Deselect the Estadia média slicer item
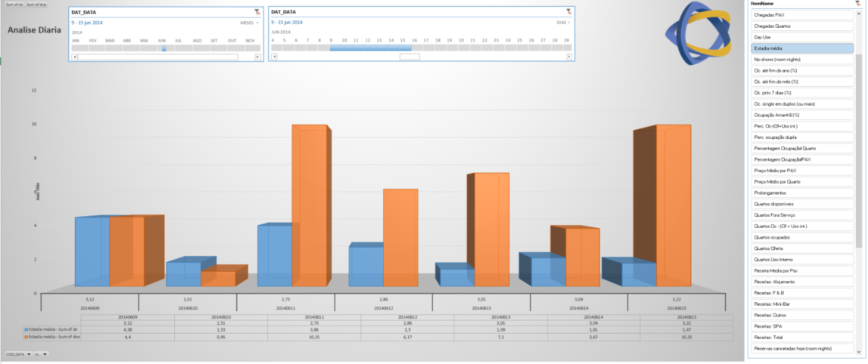868x364 pixels. pyautogui.click(x=802, y=49)
